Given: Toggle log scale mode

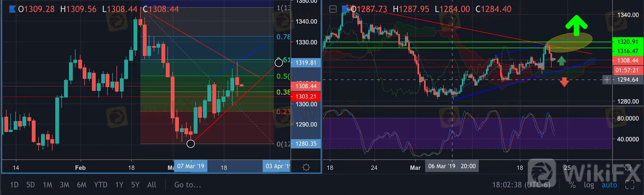Looking at the screenshot, I should 589,185.
